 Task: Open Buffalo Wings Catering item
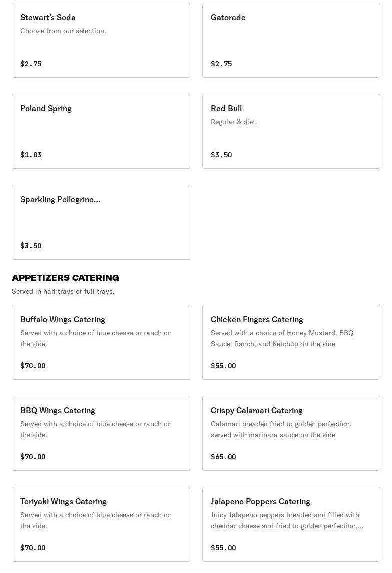[101, 342]
